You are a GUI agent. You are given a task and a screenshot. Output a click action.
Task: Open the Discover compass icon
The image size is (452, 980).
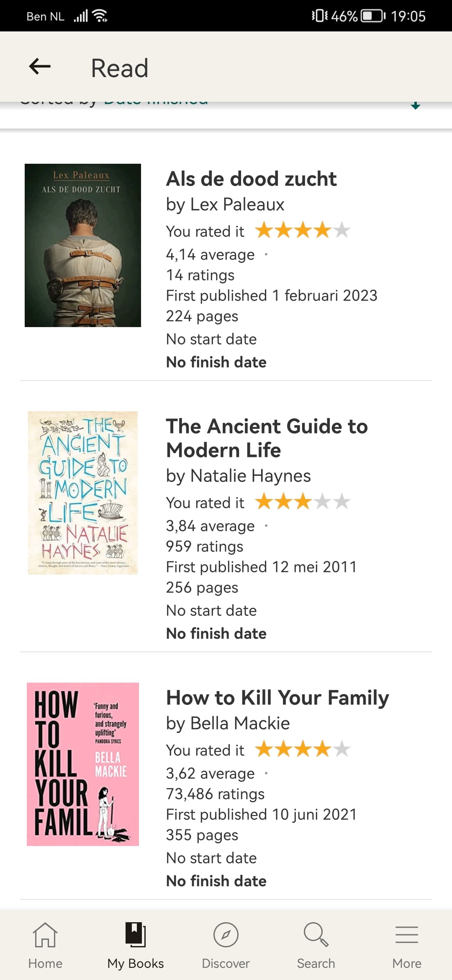click(226, 934)
